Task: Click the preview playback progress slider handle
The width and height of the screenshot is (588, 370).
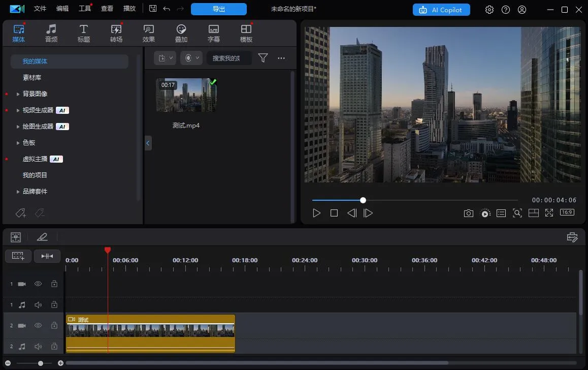Action: pos(363,200)
